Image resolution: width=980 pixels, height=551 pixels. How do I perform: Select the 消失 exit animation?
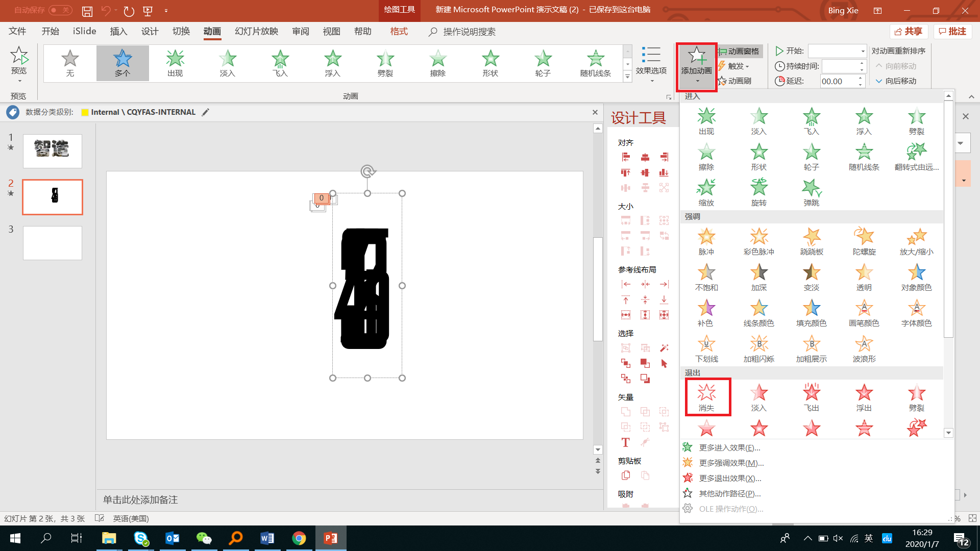coord(707,397)
